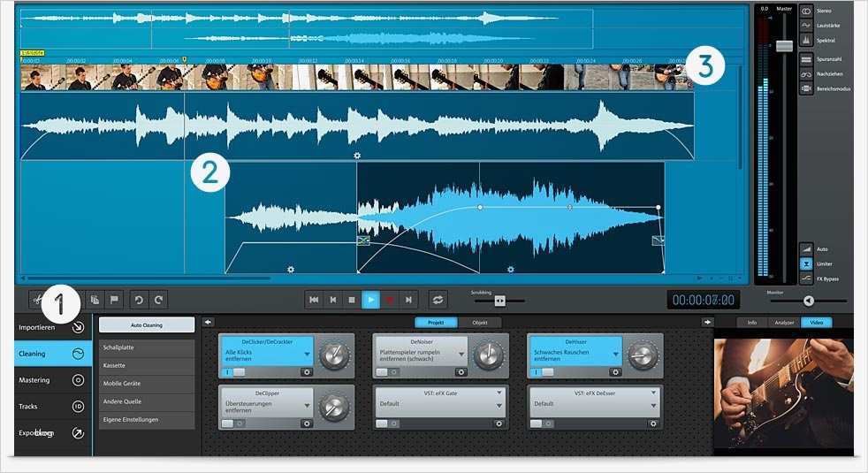Toggle the eFX DeEsser on/off switch
Image resolution: width=868 pixels, height=473 pixels.
pyautogui.click(x=542, y=423)
